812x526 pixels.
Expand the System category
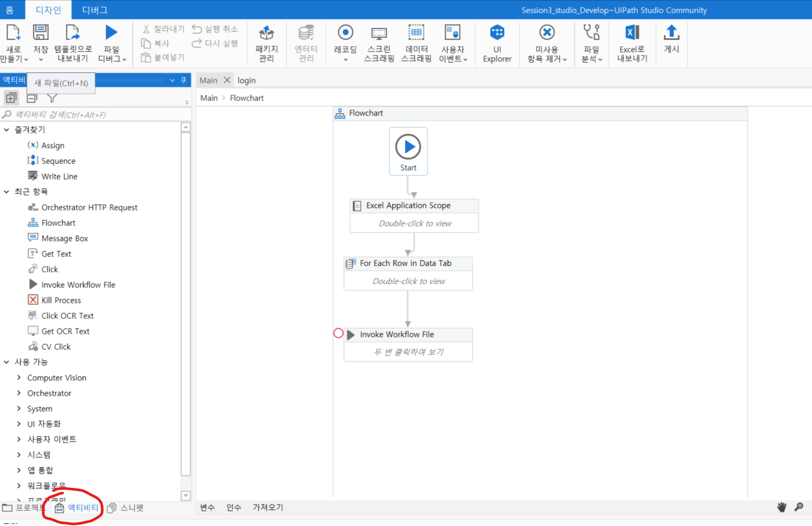coord(19,409)
